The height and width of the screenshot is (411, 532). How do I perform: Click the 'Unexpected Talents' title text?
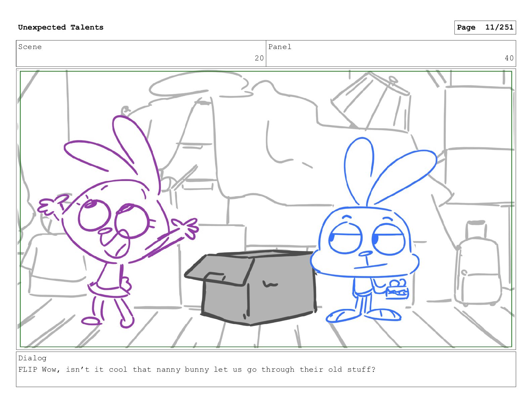click(x=61, y=27)
